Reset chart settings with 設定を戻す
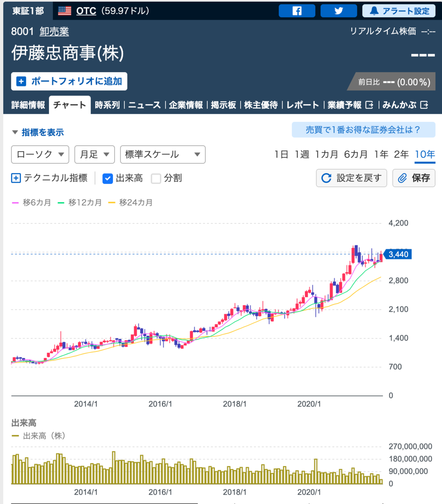 pos(351,178)
